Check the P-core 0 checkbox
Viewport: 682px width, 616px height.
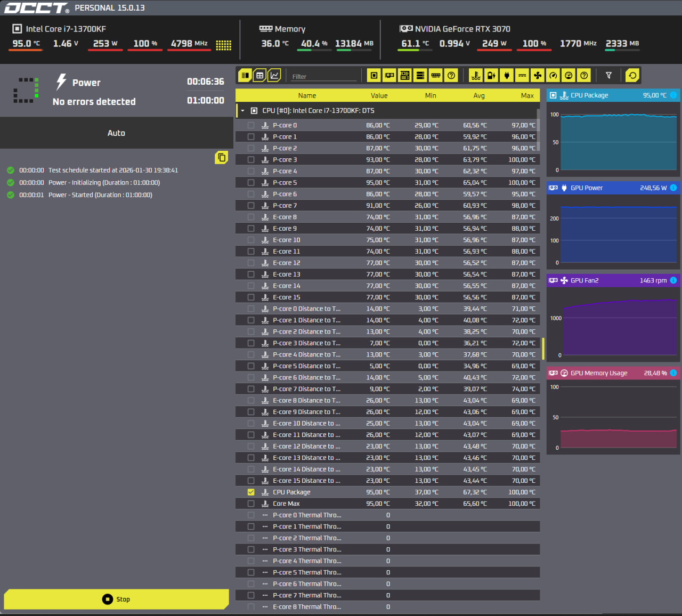pos(251,125)
